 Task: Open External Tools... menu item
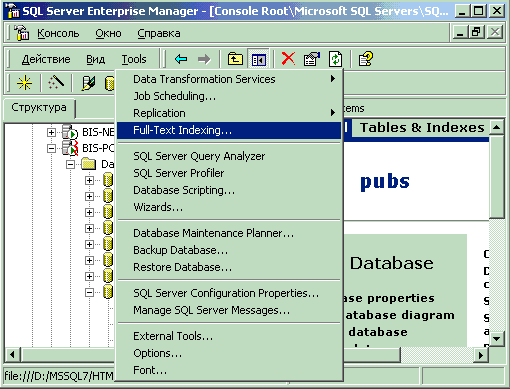tap(229, 336)
